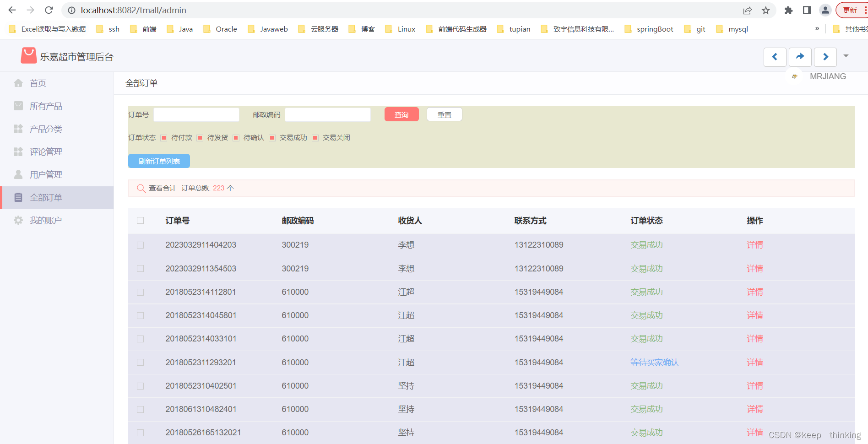868x444 pixels.
Task: Click the red shopping bag logo
Action: click(28, 55)
